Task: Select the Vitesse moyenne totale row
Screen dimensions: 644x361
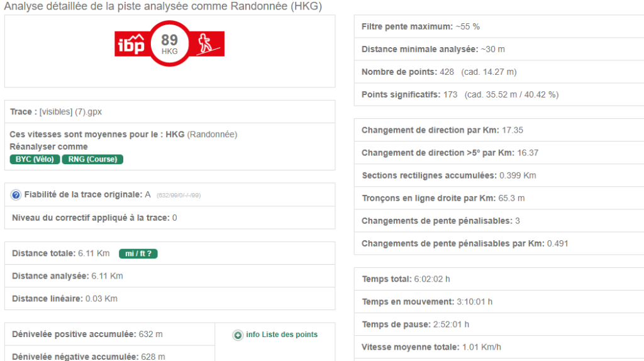Action: [431, 347]
